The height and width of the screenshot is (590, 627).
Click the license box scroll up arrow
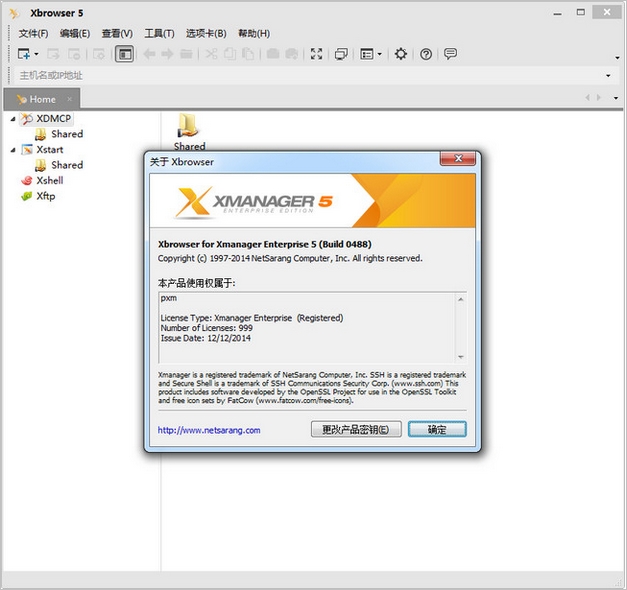pyautogui.click(x=461, y=299)
